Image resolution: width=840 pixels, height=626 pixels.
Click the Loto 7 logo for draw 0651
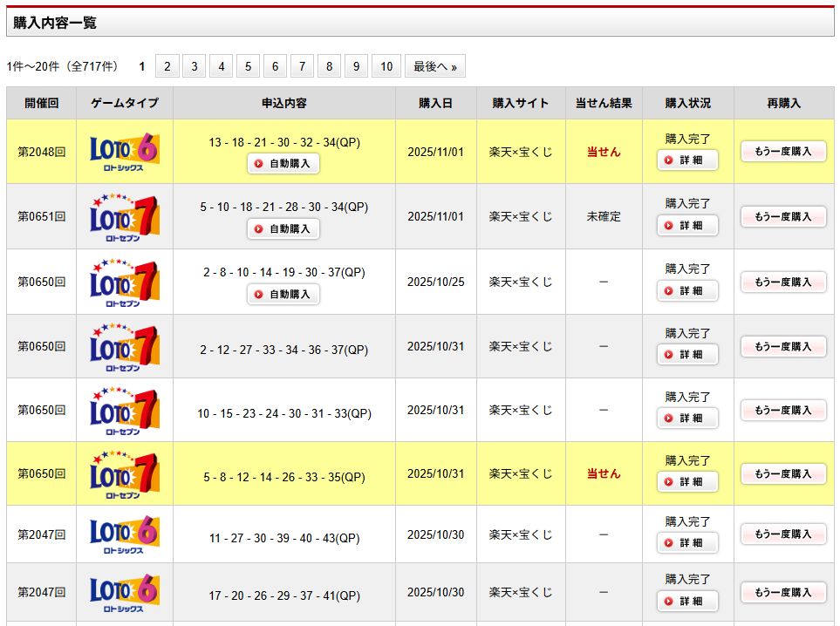coord(125,216)
